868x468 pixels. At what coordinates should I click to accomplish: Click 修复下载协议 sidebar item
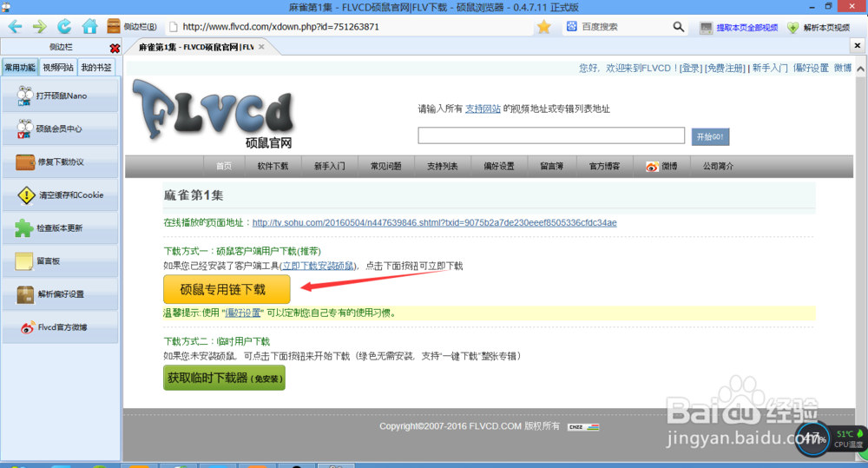(x=61, y=161)
